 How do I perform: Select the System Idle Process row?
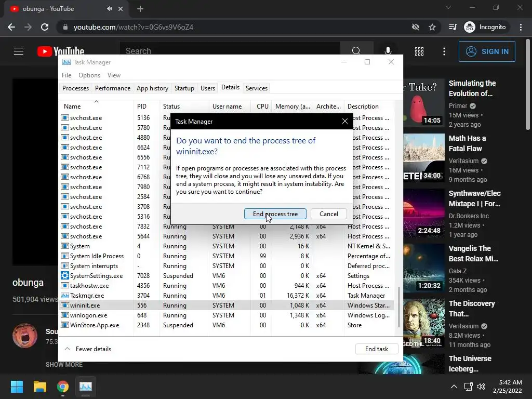click(x=227, y=256)
